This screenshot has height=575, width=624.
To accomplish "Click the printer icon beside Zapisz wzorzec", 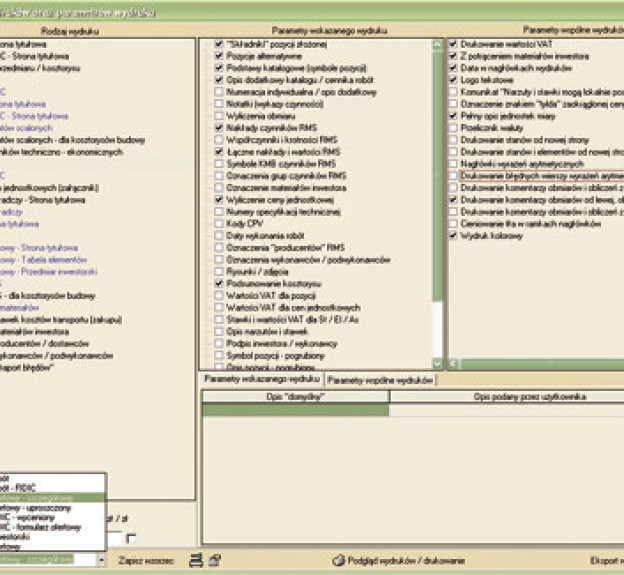I will 196,560.
